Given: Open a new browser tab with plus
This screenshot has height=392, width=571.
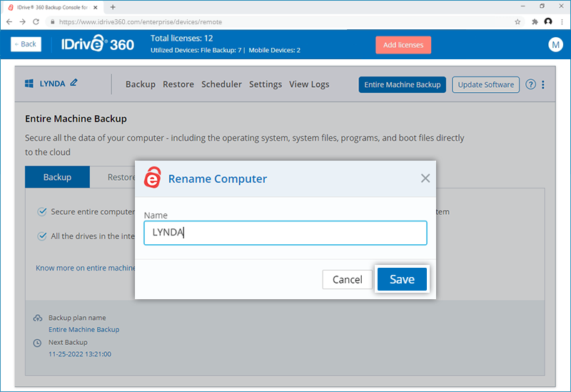Looking at the screenshot, I should [x=113, y=7].
